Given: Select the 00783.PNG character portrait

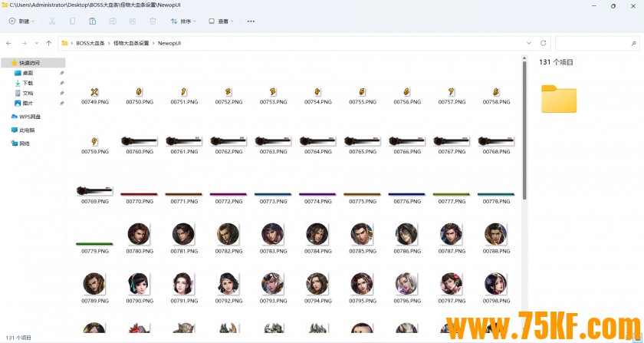Looking at the screenshot, I should 273,234.
